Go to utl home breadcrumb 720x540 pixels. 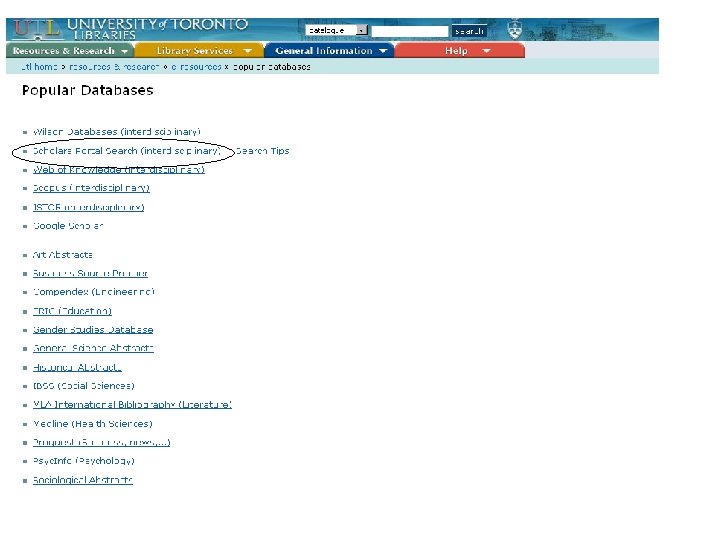pos(39,67)
